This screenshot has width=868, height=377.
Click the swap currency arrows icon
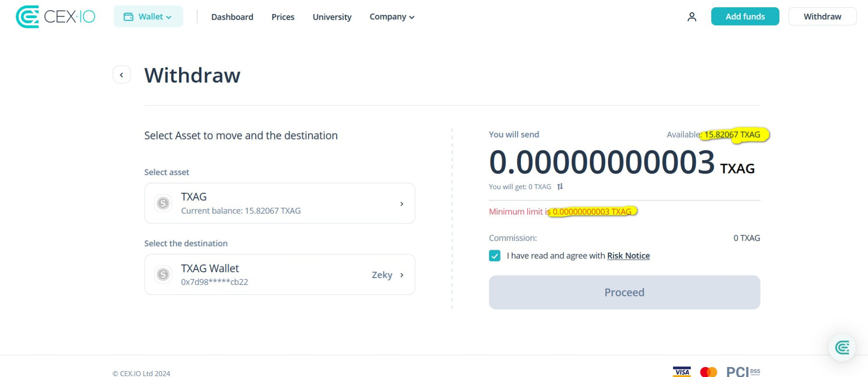point(560,186)
